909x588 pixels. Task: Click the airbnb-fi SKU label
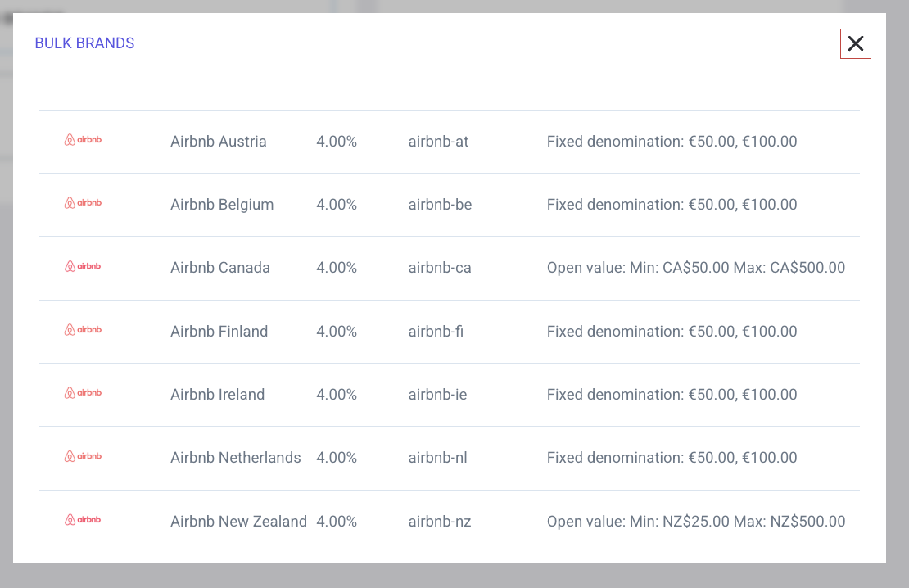point(436,331)
